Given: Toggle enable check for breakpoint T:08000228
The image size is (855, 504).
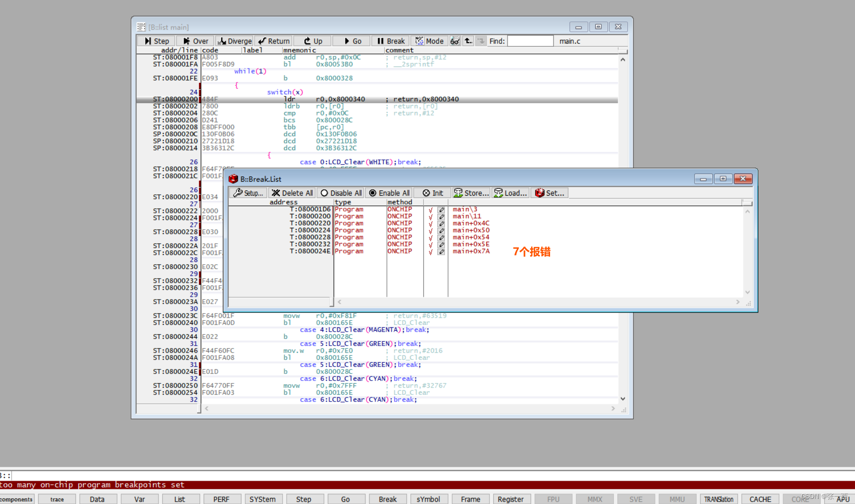Looking at the screenshot, I should point(430,238).
